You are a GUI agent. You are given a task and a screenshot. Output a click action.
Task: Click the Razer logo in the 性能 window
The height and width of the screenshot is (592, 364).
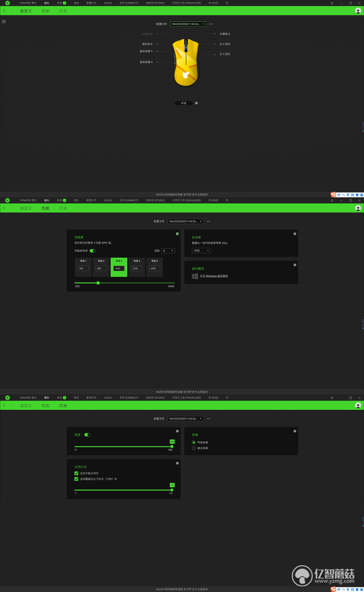7,200
